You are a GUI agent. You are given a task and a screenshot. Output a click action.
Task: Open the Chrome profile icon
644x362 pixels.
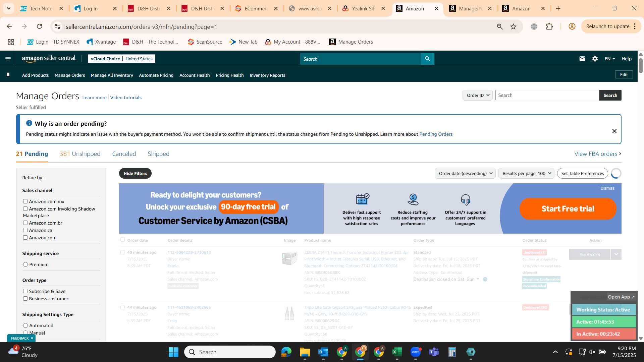572,26
